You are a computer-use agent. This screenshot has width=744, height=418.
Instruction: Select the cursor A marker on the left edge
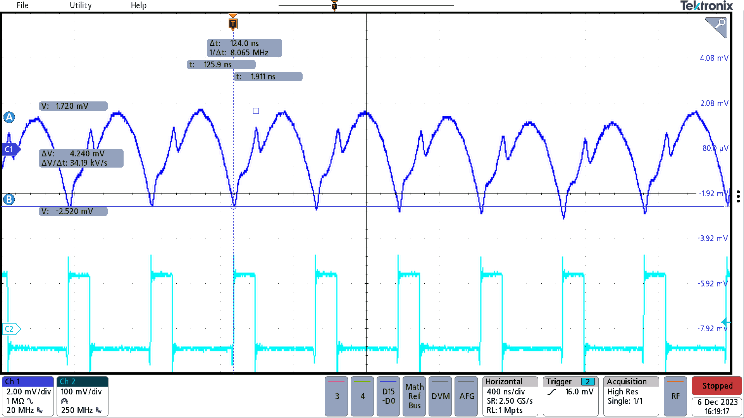(9, 117)
